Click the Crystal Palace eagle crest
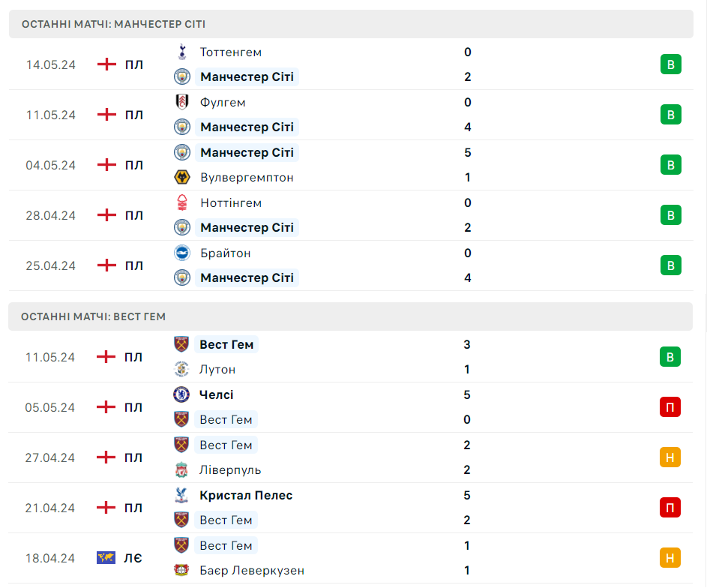Image resolution: width=707 pixels, height=588 pixels. [181, 495]
